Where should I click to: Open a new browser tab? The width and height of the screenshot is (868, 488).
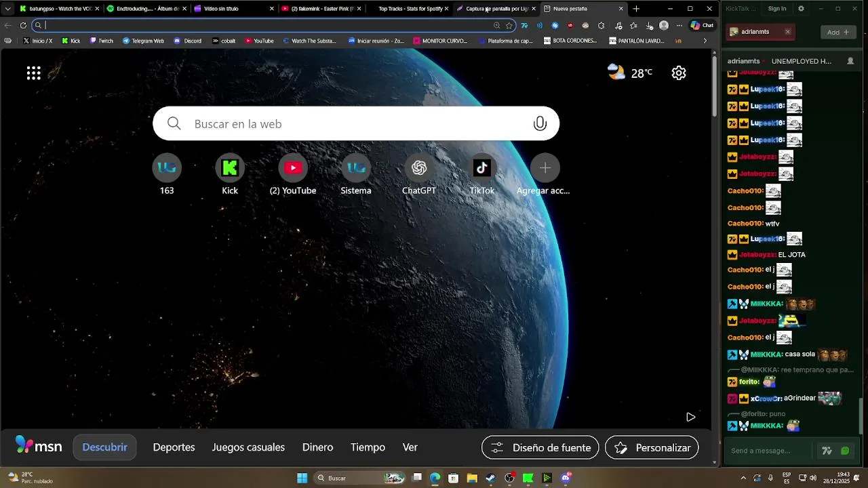point(636,9)
